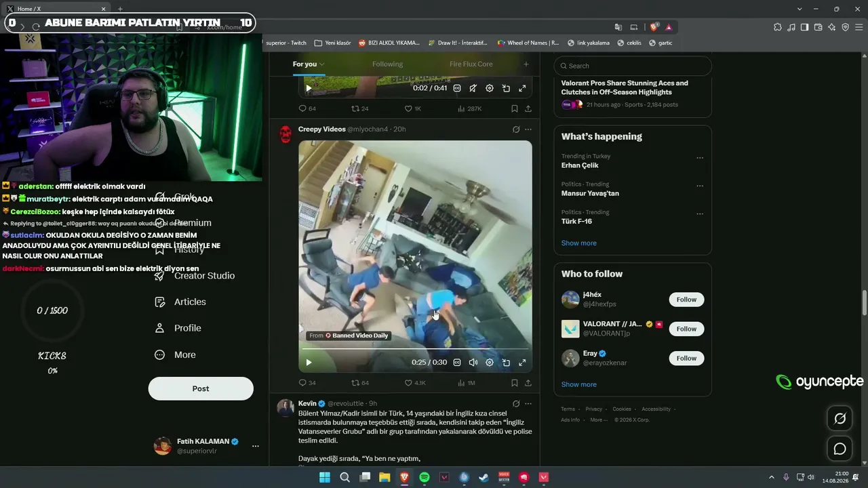
Task: Unmute the 0:41 video
Action: coord(473,88)
